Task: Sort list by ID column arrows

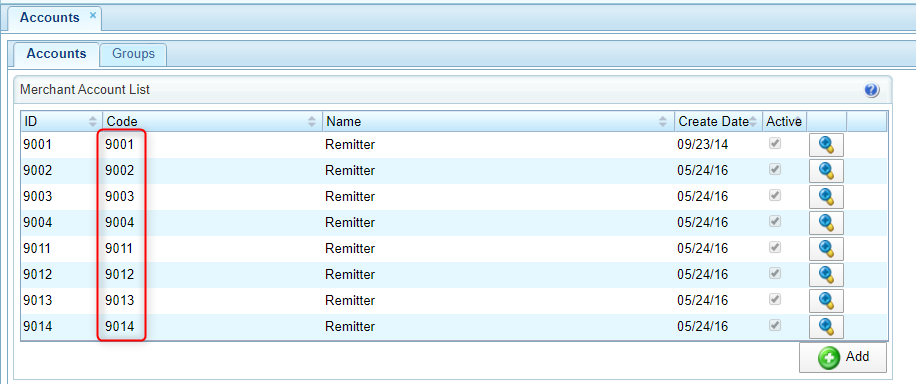Action: point(93,122)
